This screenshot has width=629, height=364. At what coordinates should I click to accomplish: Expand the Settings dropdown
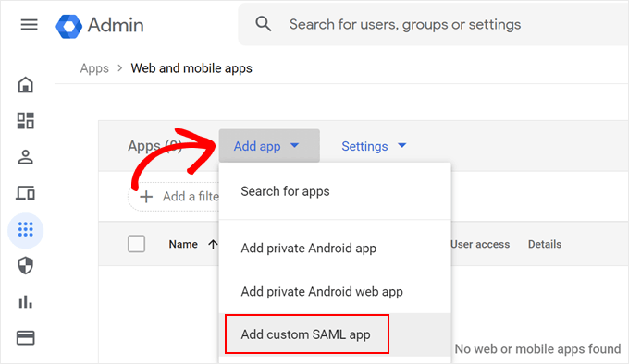coord(374,146)
